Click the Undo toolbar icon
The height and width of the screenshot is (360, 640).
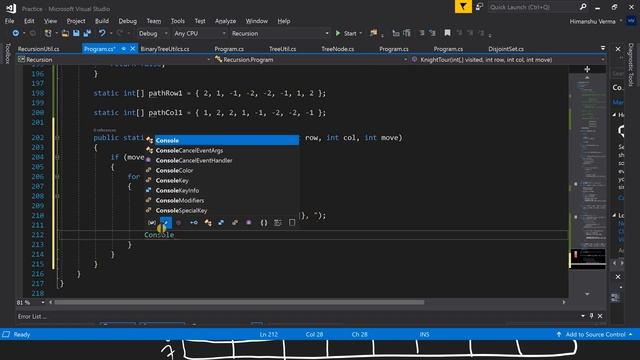(x=102, y=33)
